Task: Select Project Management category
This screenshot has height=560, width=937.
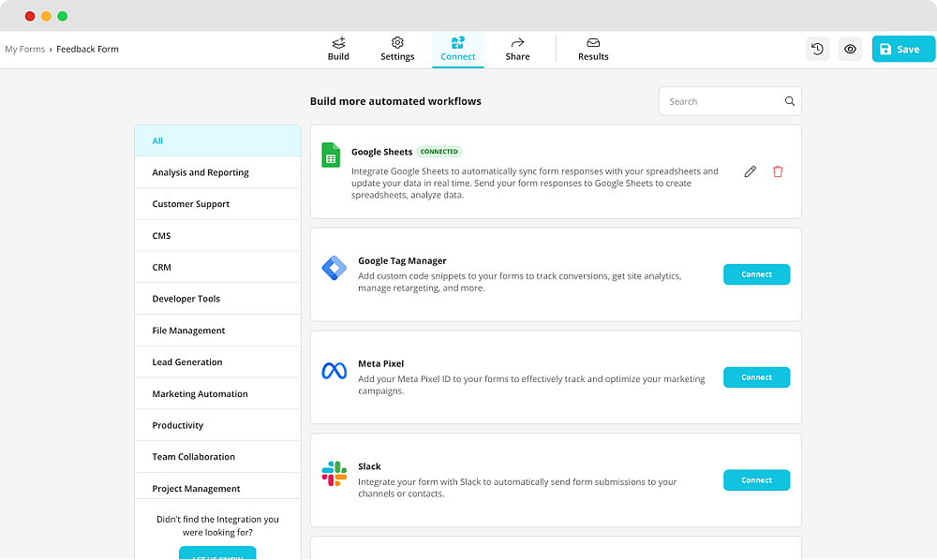Action: tap(217, 488)
